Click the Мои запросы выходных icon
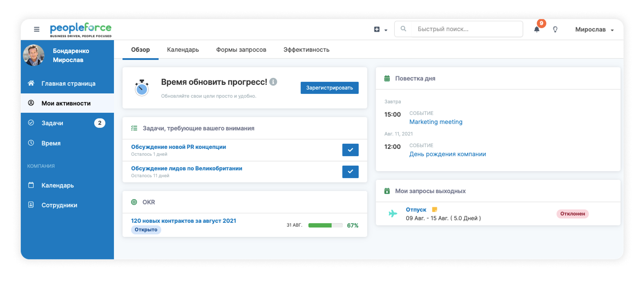 387,191
